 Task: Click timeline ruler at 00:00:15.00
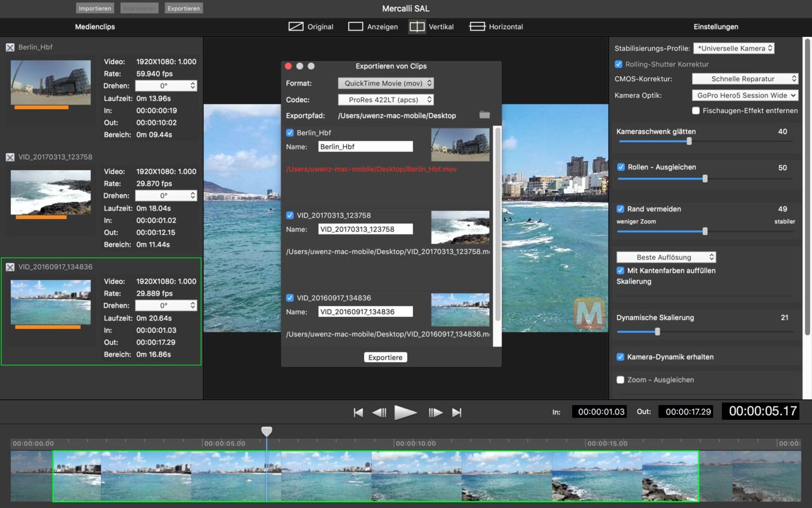point(607,444)
